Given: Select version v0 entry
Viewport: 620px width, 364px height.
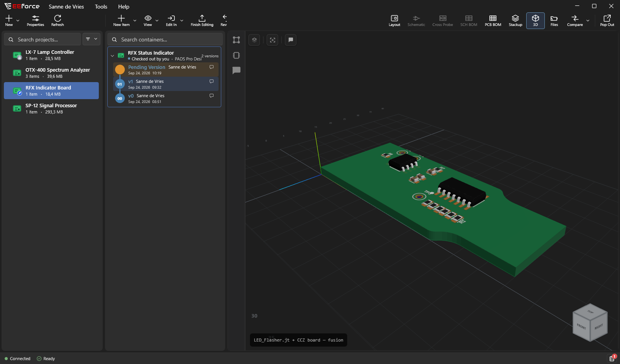Looking at the screenshot, I should [166, 98].
